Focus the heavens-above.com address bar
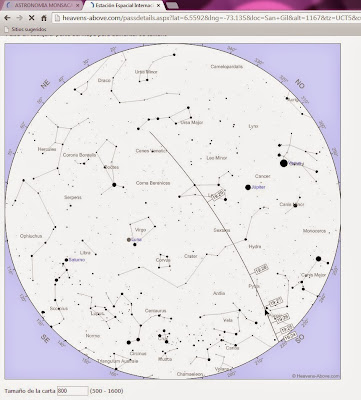This screenshot has width=361, height=400. (207, 18)
